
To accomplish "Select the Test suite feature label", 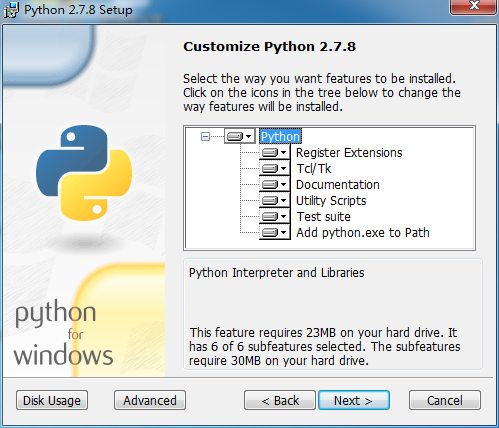I will [323, 217].
